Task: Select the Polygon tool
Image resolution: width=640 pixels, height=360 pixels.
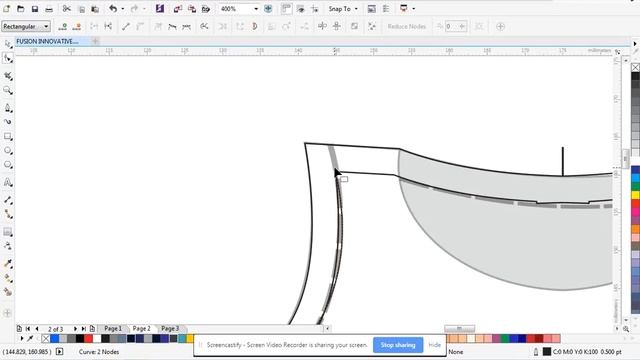Action: pyautogui.click(x=8, y=165)
